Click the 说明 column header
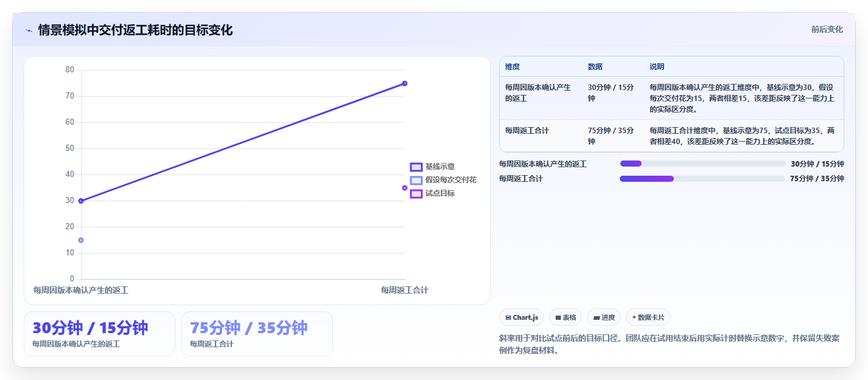Viewport: 868px width, 380px height. pos(657,67)
